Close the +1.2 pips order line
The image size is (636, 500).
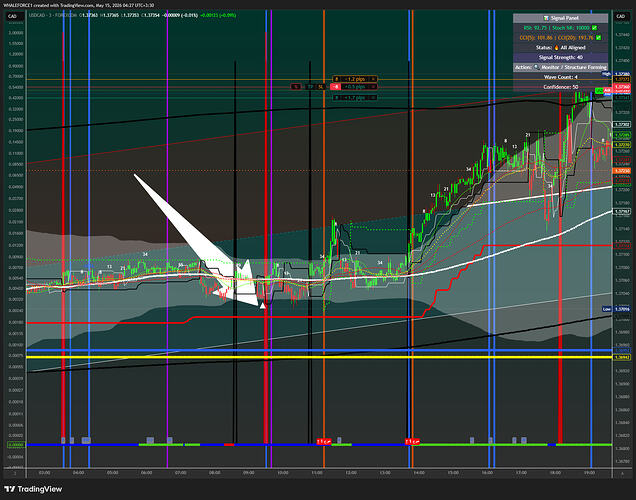pos(373,79)
